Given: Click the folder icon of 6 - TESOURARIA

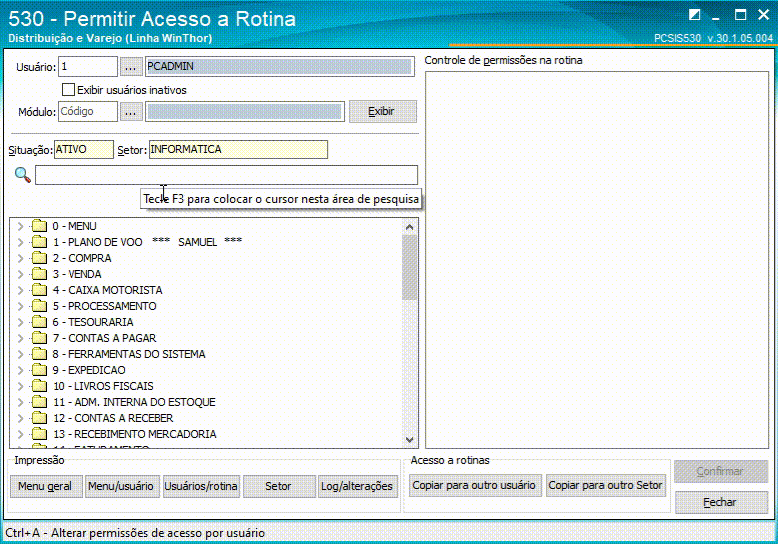Looking at the screenshot, I should click(x=39, y=322).
